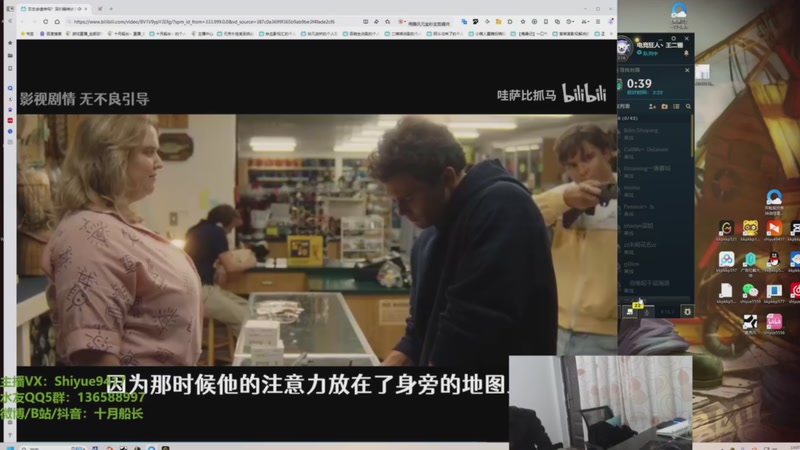Click the bilibili logo on the video
The height and width of the screenshot is (450, 800).
click(584, 93)
